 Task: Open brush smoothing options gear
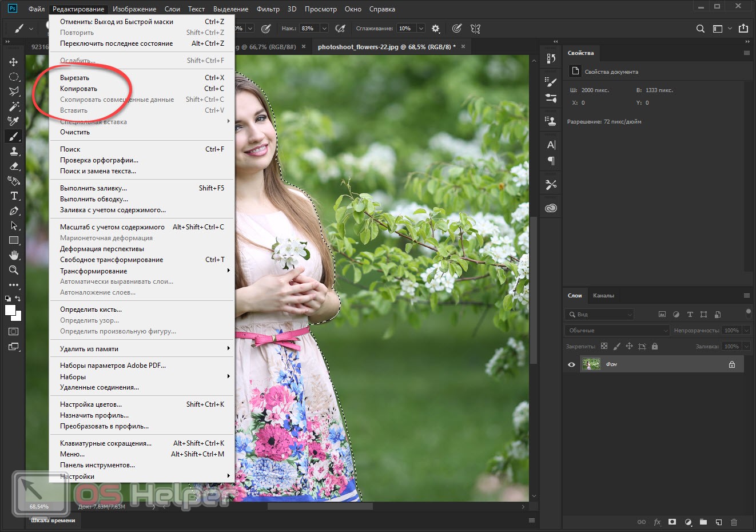click(x=436, y=28)
